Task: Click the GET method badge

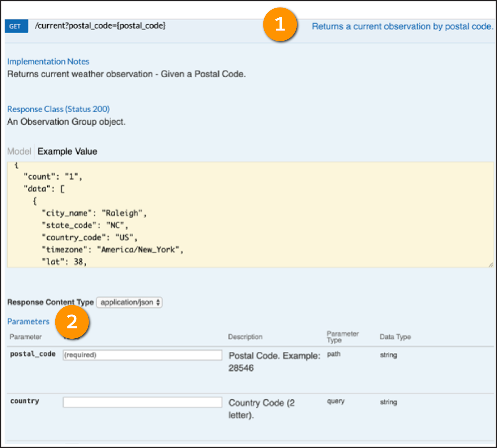Action: (x=16, y=26)
